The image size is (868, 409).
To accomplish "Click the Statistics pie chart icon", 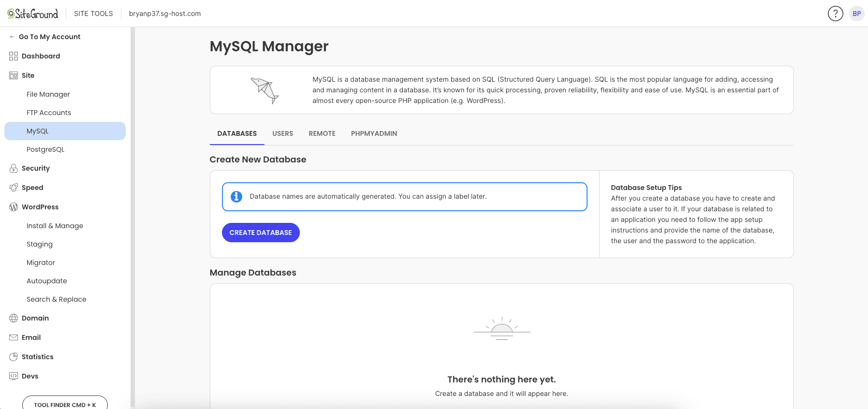I will pyautogui.click(x=14, y=357).
